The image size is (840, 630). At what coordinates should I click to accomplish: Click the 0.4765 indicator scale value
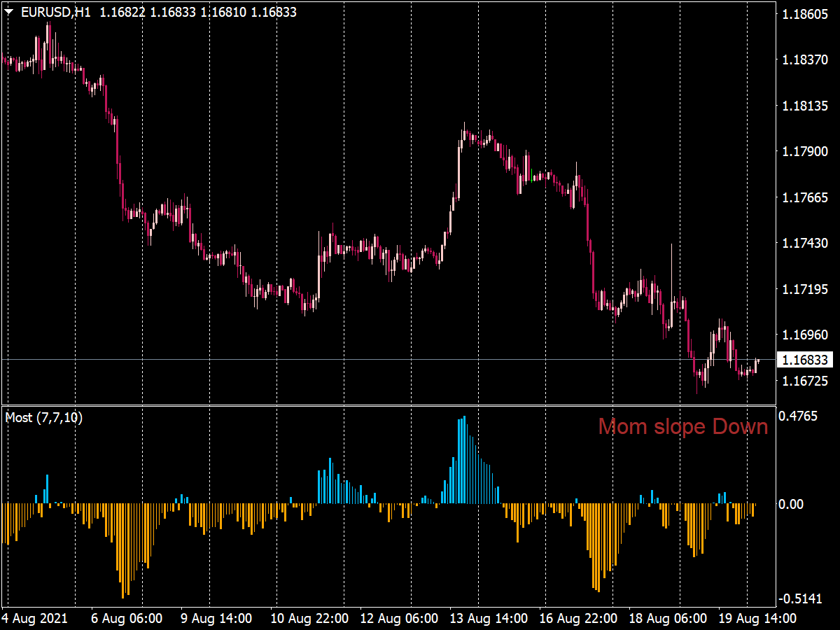(802, 416)
